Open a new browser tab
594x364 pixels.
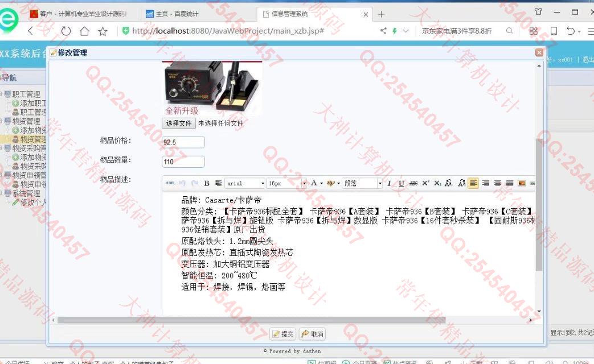tap(381, 14)
